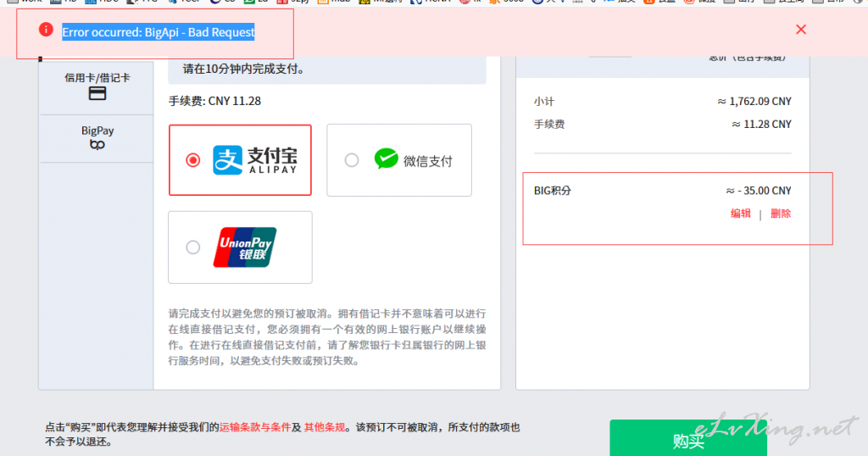Viewport: 868px width, 456px height.
Task: Click the ≈ - 35.00 CNY points value
Action: [x=759, y=191]
